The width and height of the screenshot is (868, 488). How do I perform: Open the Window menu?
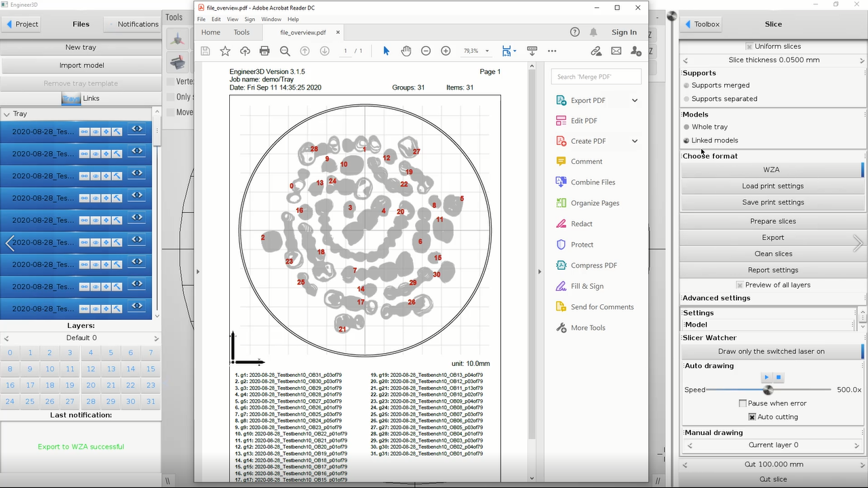tap(271, 19)
